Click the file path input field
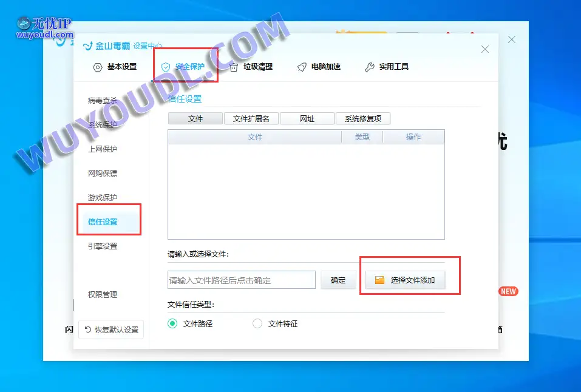The height and width of the screenshot is (392, 581). [242, 280]
